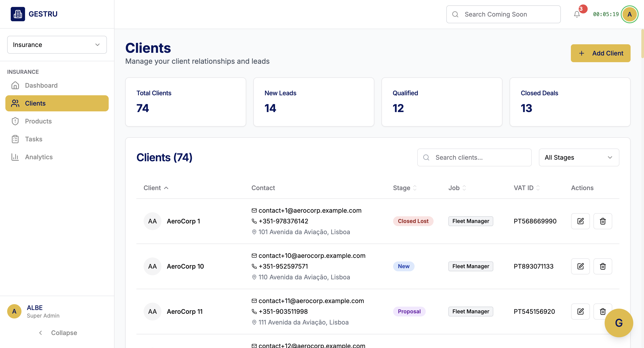Click the edit icon for AeroCorp 1
The height and width of the screenshot is (348, 644).
[x=580, y=221]
